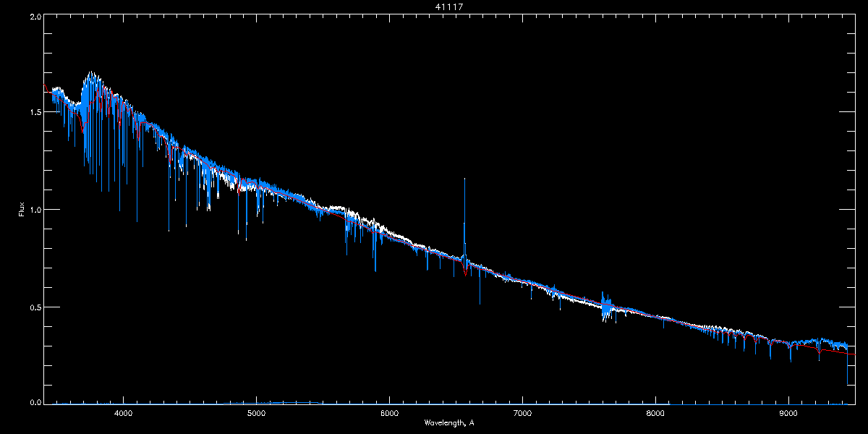Click the 6000 wavelength tick label
Image resolution: width=868 pixels, height=434 pixels.
389,412
